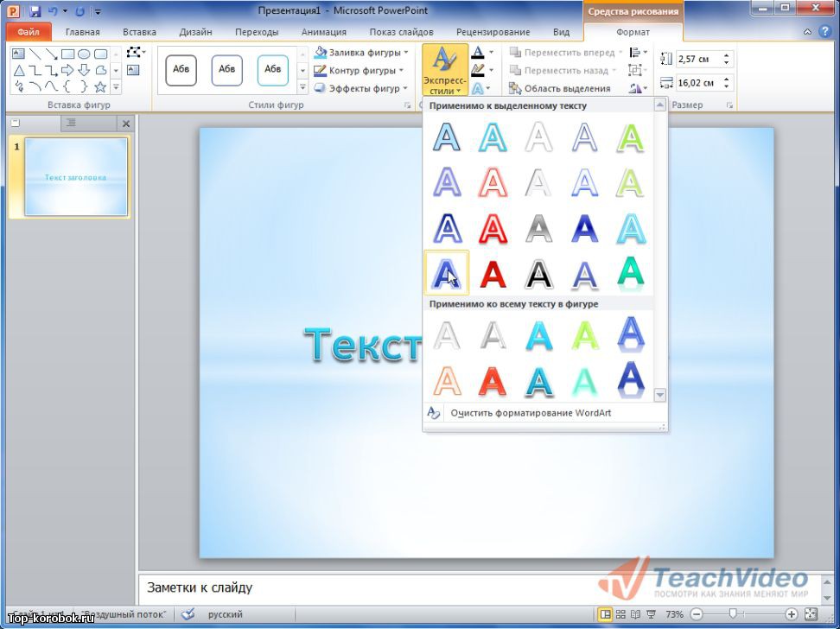This screenshot has width=840, height=629.
Task: Choose the Right Brace shape
Action: point(84,86)
